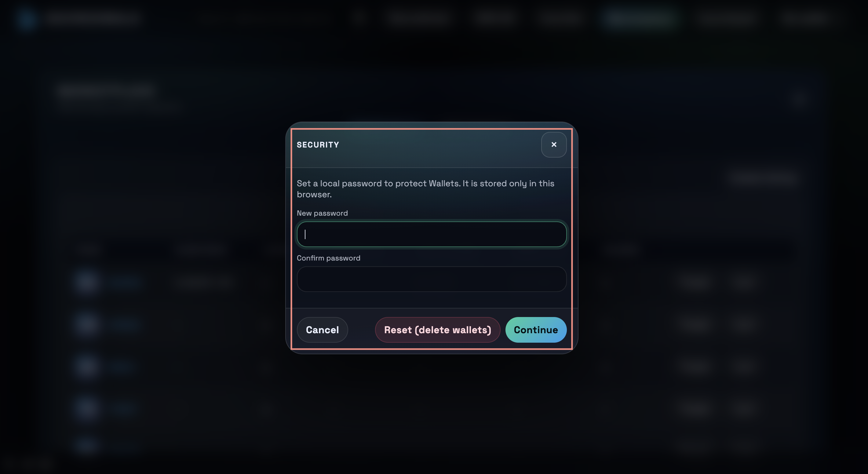Dismiss the dialog with the Cancel button
This screenshot has width=868, height=474.
[x=322, y=330]
